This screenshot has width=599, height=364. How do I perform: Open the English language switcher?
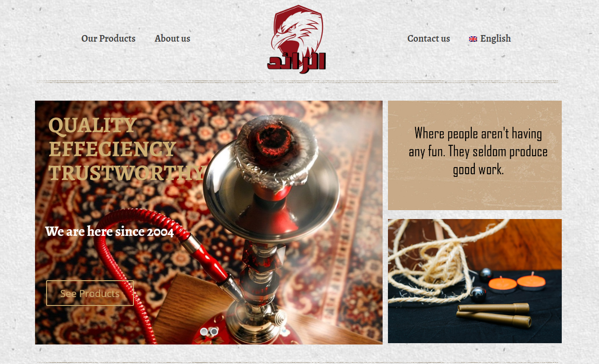[490, 39]
